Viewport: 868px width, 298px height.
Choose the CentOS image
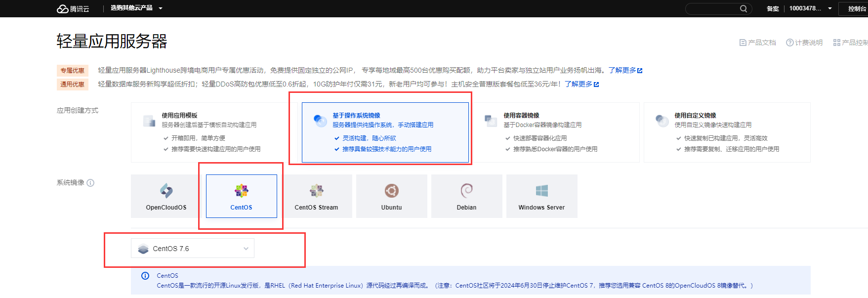pyautogui.click(x=242, y=196)
